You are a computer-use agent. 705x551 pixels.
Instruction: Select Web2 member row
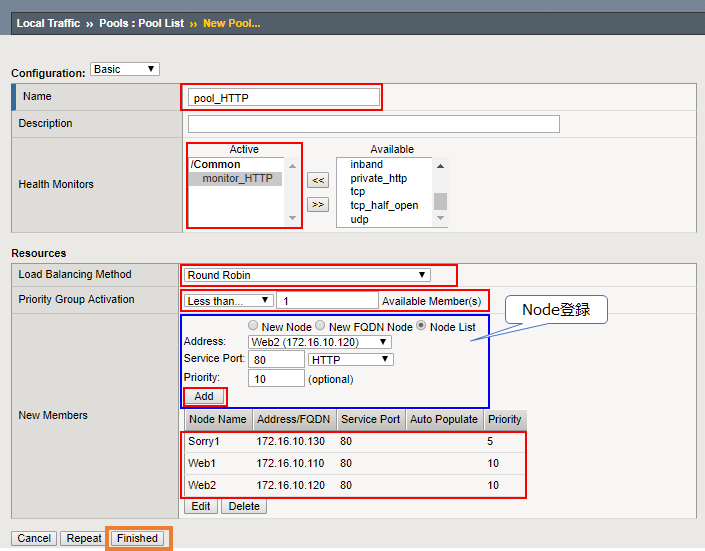[x=354, y=485]
